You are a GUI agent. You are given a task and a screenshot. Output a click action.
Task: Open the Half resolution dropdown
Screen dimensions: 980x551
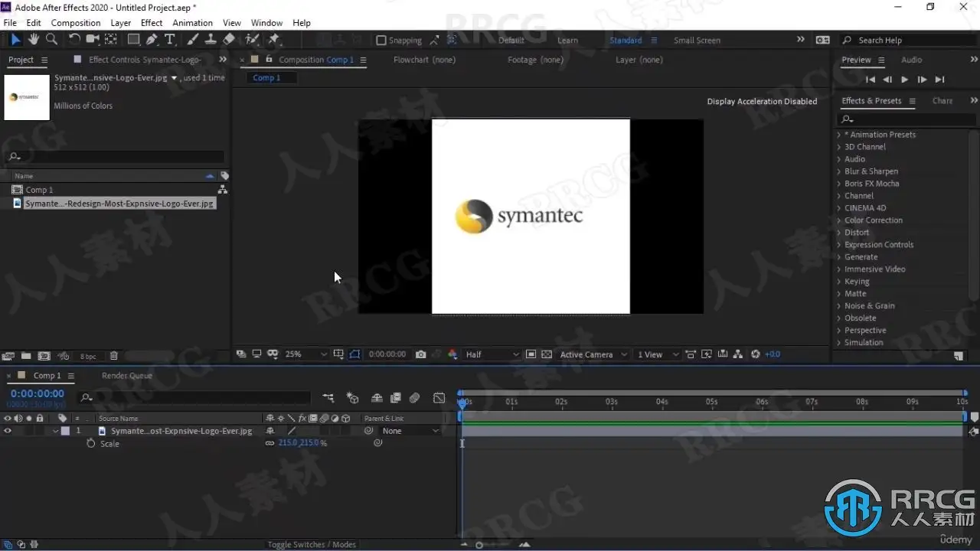(492, 354)
